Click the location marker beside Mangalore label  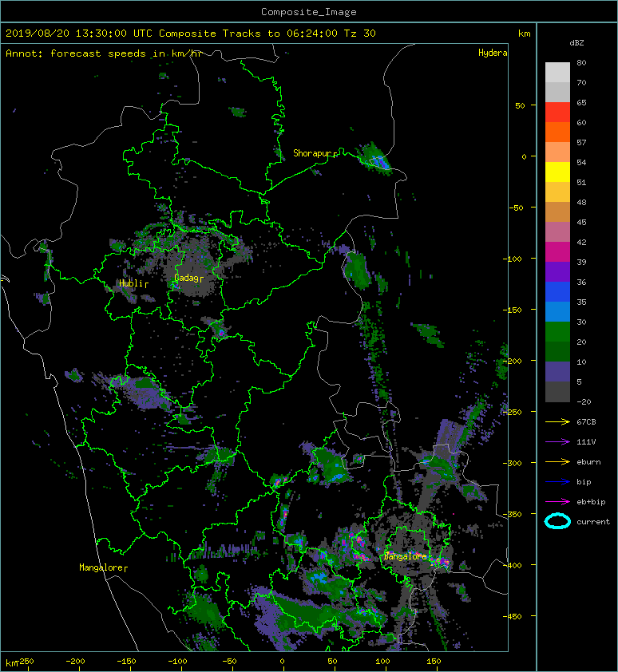[x=125, y=569]
